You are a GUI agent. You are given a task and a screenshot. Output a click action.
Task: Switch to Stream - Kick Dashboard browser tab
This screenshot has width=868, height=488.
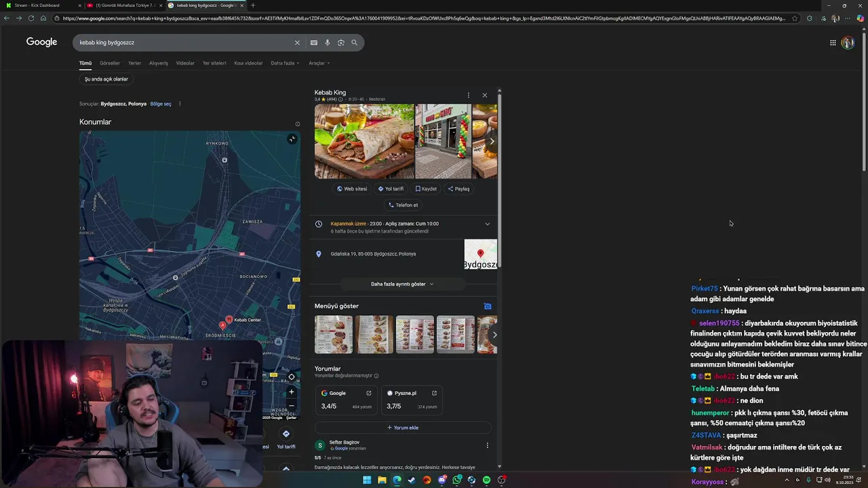(x=42, y=5)
